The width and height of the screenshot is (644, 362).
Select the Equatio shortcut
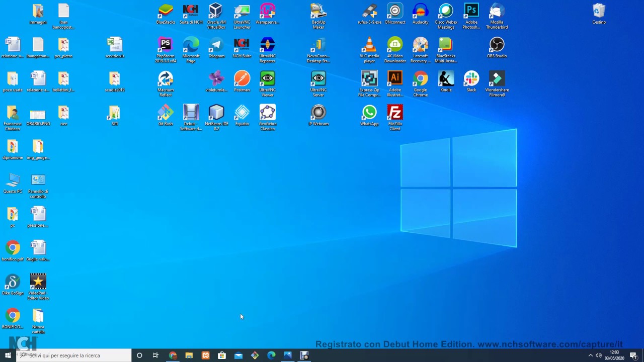[x=242, y=116]
